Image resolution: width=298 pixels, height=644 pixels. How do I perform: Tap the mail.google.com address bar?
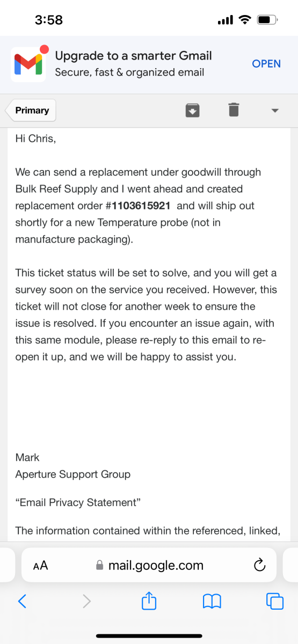tap(149, 565)
